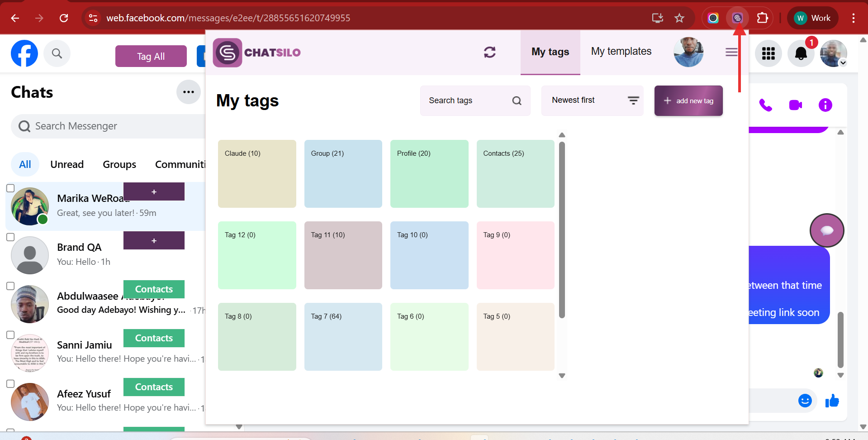Image resolution: width=868 pixels, height=440 pixels.
Task: Open the Chatsilo hamburger menu
Action: tap(731, 52)
